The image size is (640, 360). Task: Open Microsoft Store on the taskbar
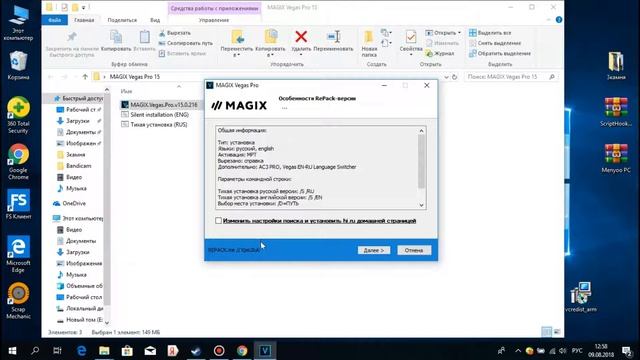[127, 351]
